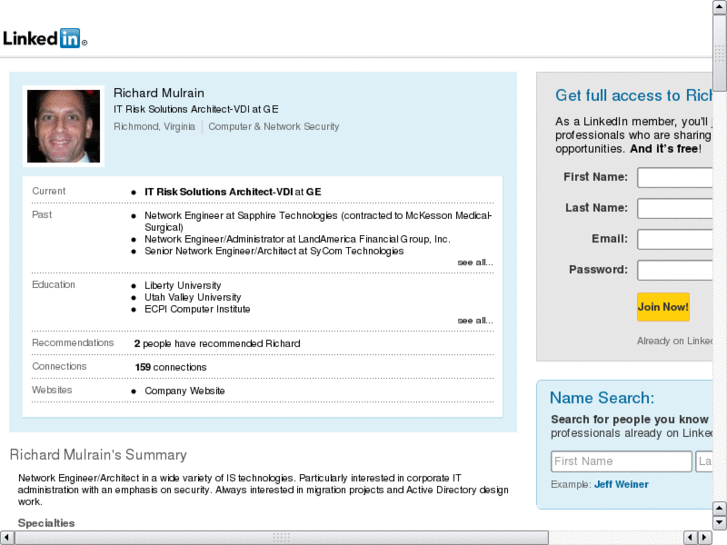The image size is (727, 545).
Task: Click the Jeff Weiner example link
Action: pos(621,485)
